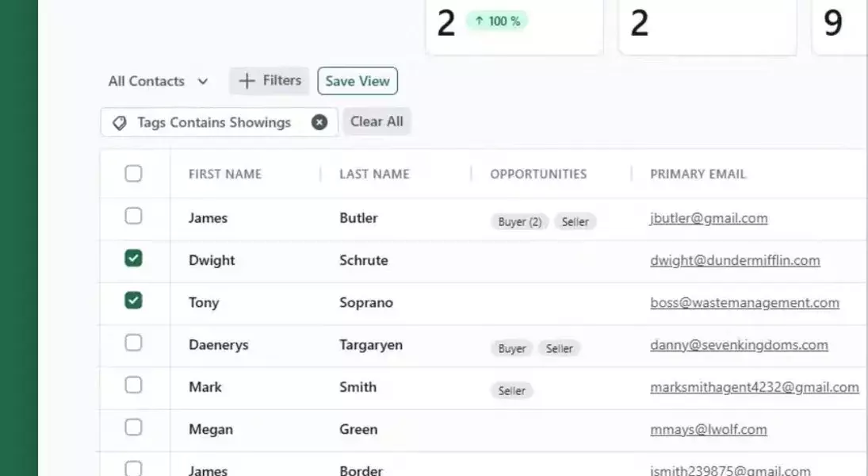Toggle the select-all header checkbox

pos(133,174)
